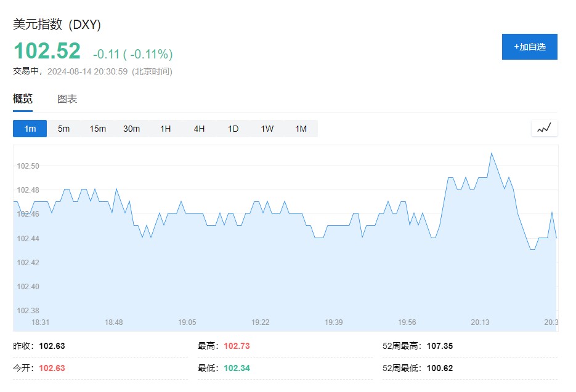Click the 52周最高 value 107.35
Screen dimensions: 576x392
point(439,346)
